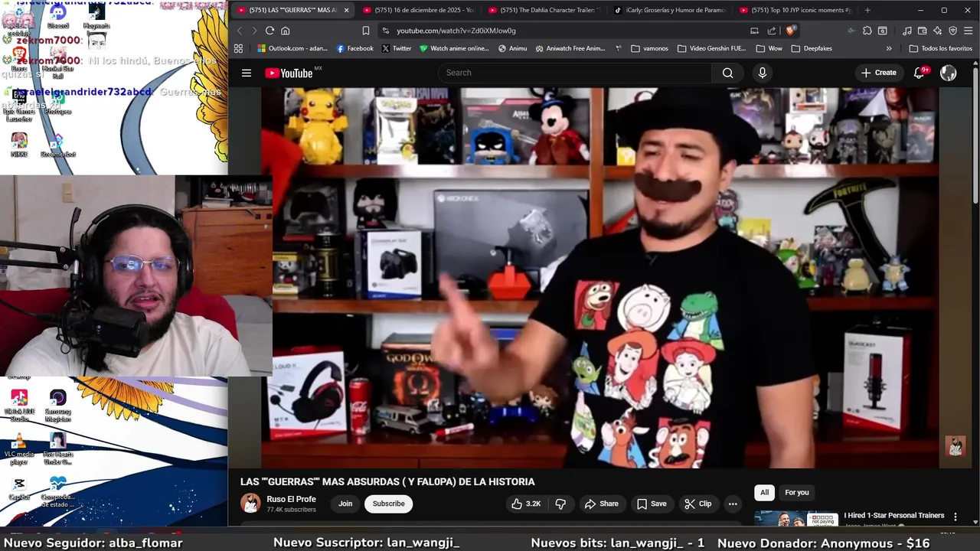Image resolution: width=980 pixels, height=551 pixels.
Task: Switch to iCarly Groserías y Humor tab
Action: click(670, 10)
